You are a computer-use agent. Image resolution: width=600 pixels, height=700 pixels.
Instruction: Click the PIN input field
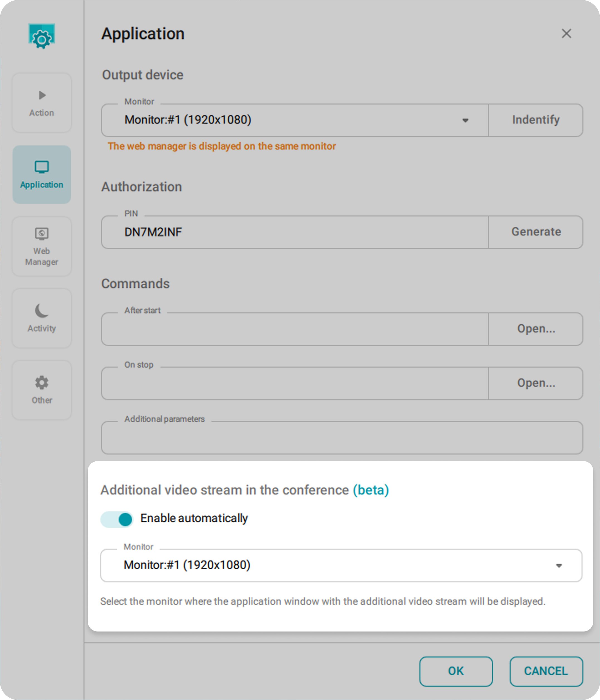click(294, 232)
